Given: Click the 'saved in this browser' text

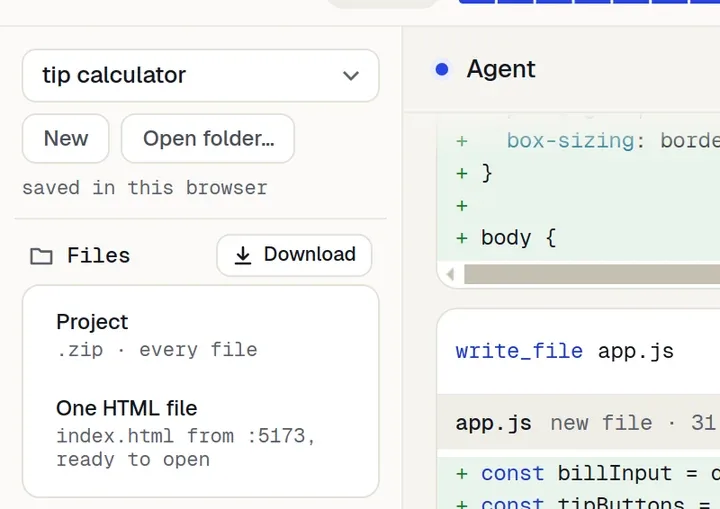Looking at the screenshot, I should (x=145, y=188).
